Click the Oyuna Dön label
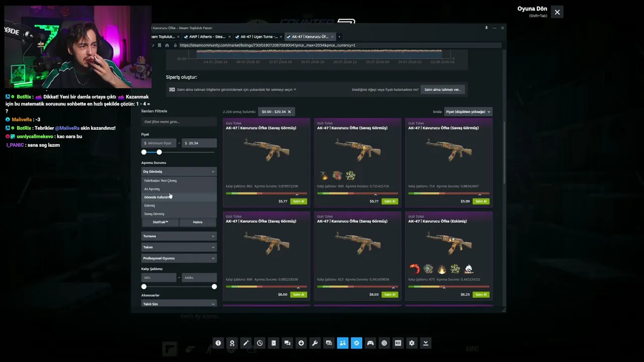The width and height of the screenshot is (644, 362). [x=532, y=9]
